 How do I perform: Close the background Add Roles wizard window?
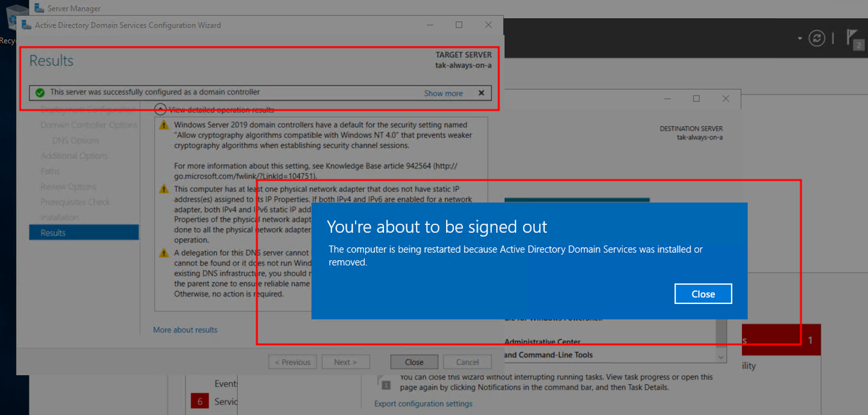pyautogui.click(x=726, y=98)
